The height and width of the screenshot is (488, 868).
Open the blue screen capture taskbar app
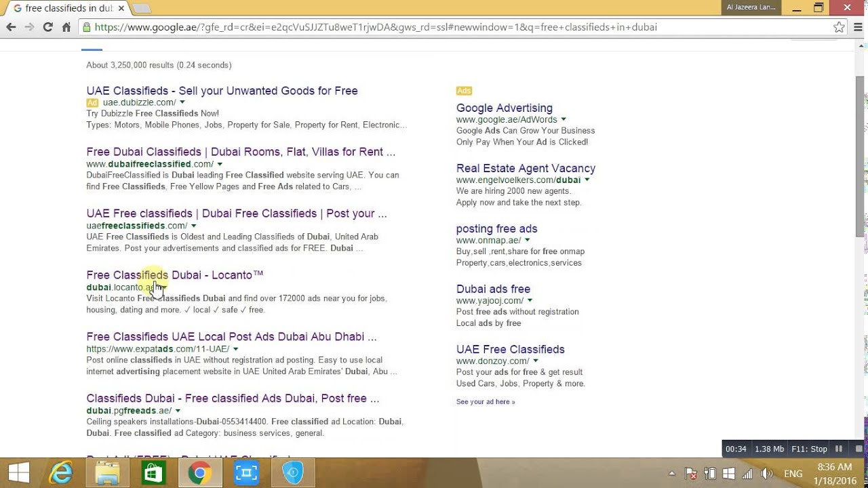click(x=246, y=472)
